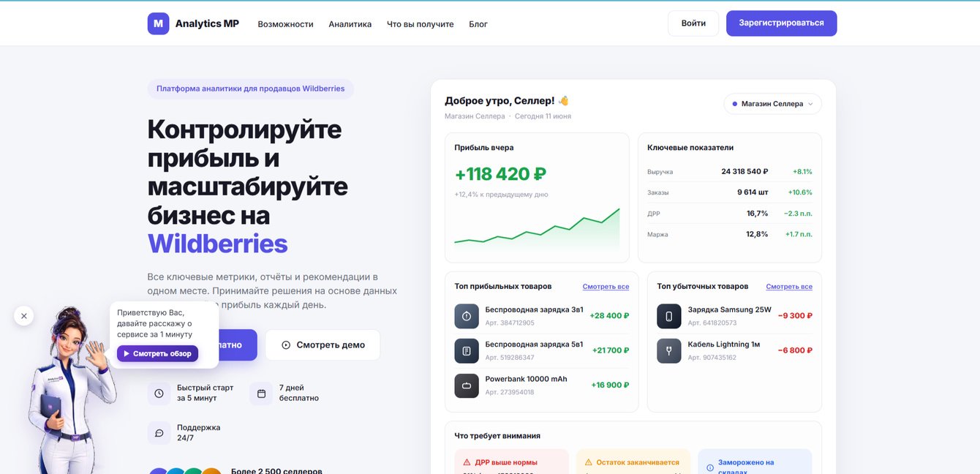Screen dimensions: 980x474
Task: Click the waving hand emoji in greeting
Action: 563,100
